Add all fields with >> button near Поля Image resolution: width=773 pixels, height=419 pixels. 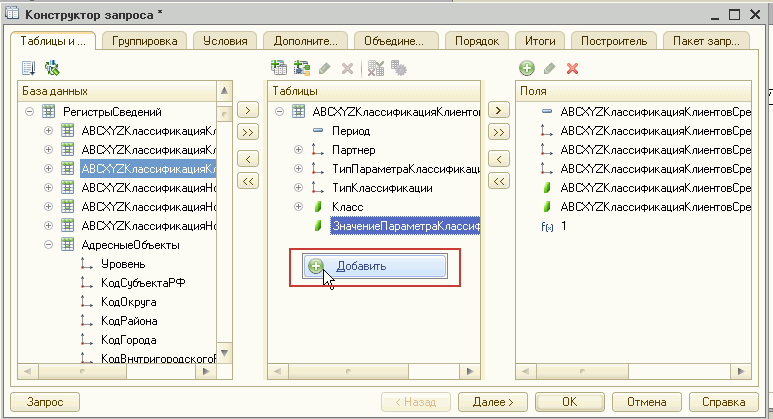pos(498,132)
